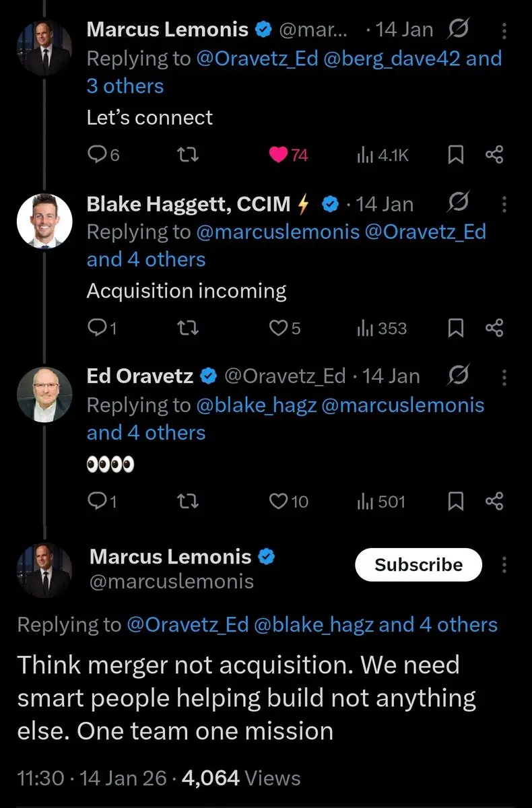Open Blake Haggett's profile avatar
This screenshot has height=808, width=532.
[x=44, y=222]
